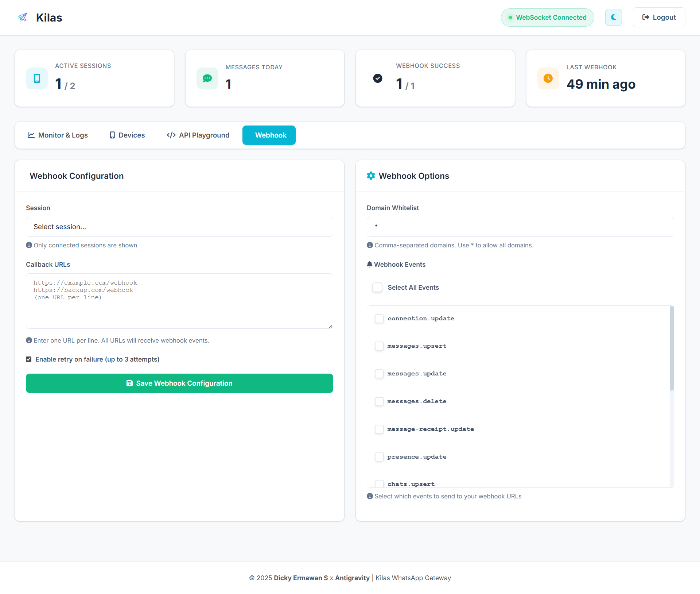Screen dimensions: 700x594
Task: Click the '49 min ago' last webhook value
Action: tap(601, 84)
